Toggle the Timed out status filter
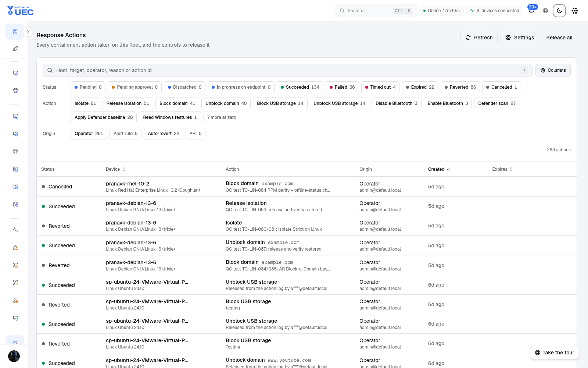Viewport: 588px width, 368px height. coord(380,87)
